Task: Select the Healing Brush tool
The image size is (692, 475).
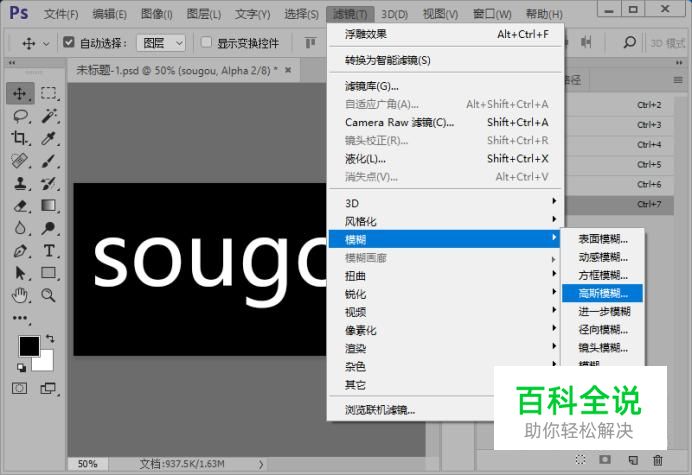Action: tap(19, 161)
